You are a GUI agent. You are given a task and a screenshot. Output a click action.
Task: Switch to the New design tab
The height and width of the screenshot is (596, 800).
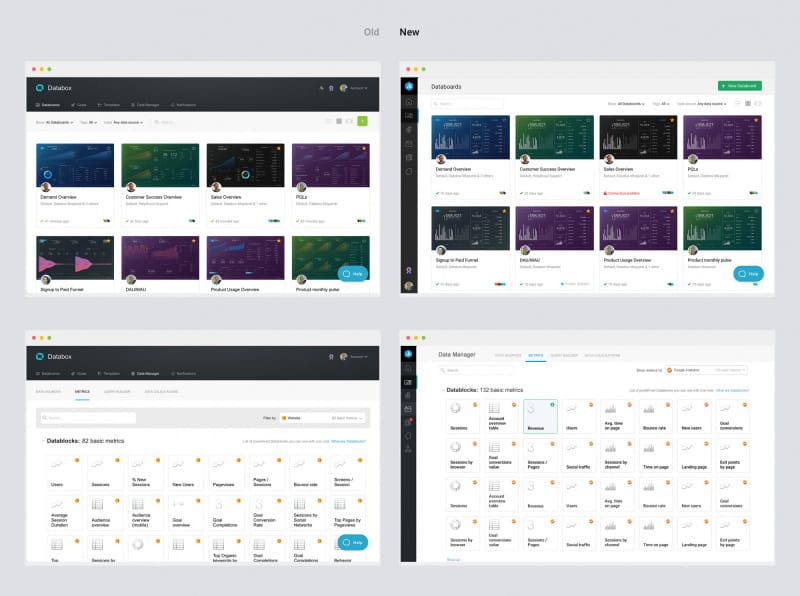[x=409, y=32]
